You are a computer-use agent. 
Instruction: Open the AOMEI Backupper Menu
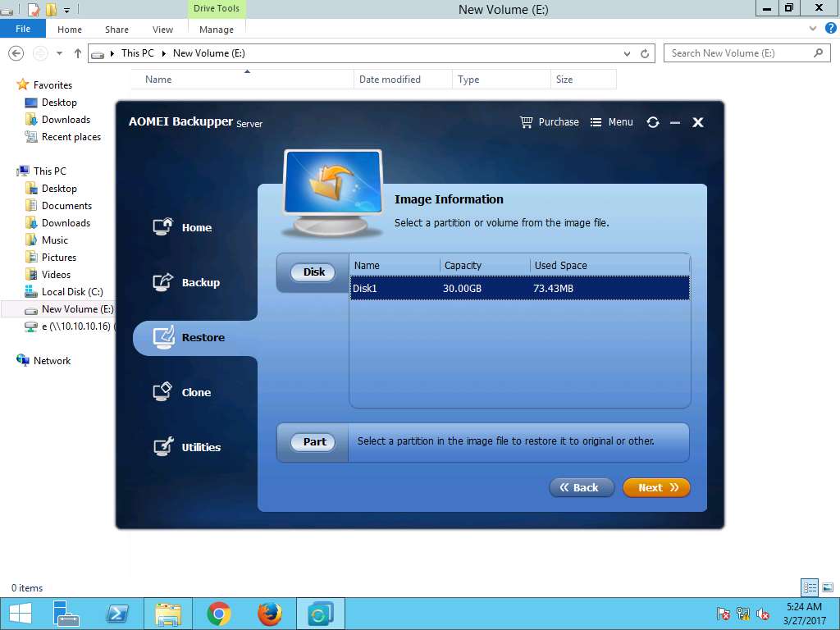[x=611, y=122]
